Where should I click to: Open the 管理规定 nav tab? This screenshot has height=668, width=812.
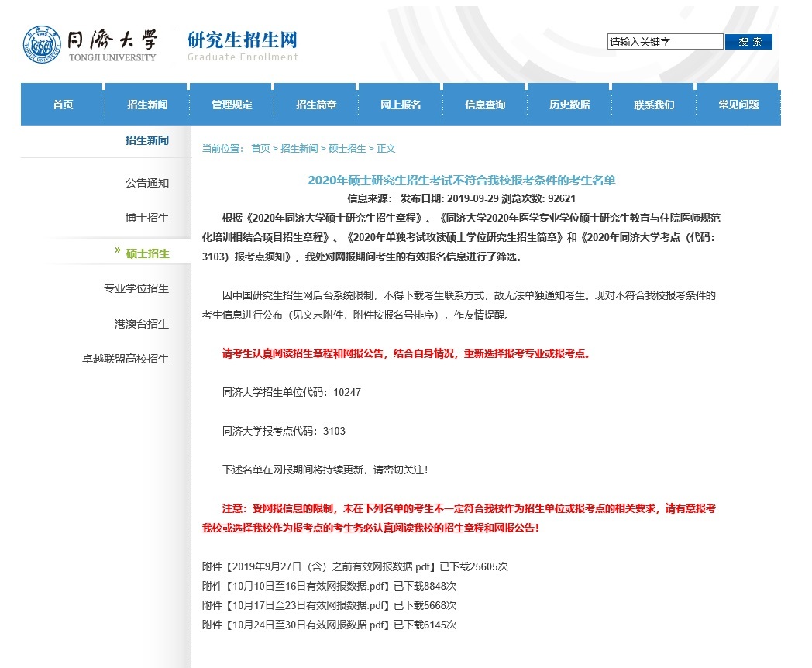click(x=232, y=105)
